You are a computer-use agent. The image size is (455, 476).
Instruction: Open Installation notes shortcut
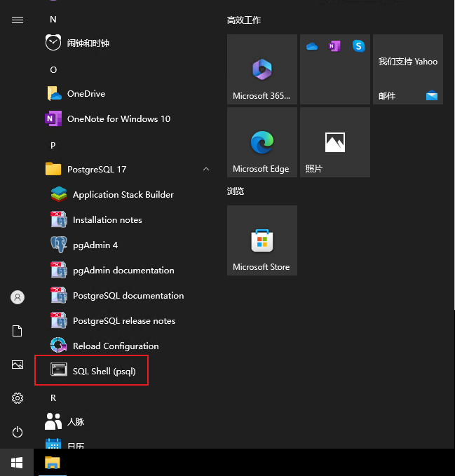(x=107, y=219)
